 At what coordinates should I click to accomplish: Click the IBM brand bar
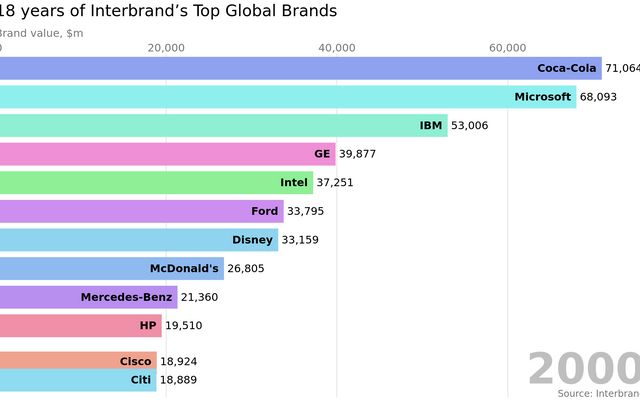click(223, 125)
